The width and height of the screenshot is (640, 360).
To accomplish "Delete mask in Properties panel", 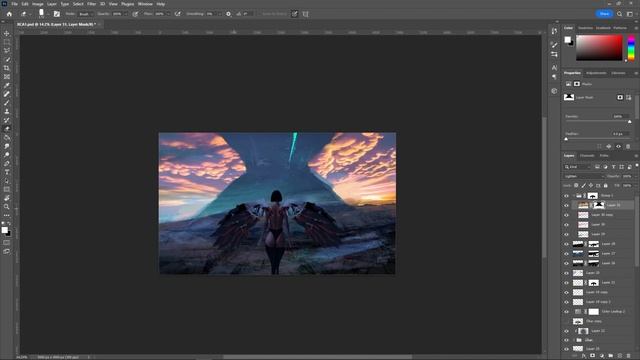I will tap(628, 147).
